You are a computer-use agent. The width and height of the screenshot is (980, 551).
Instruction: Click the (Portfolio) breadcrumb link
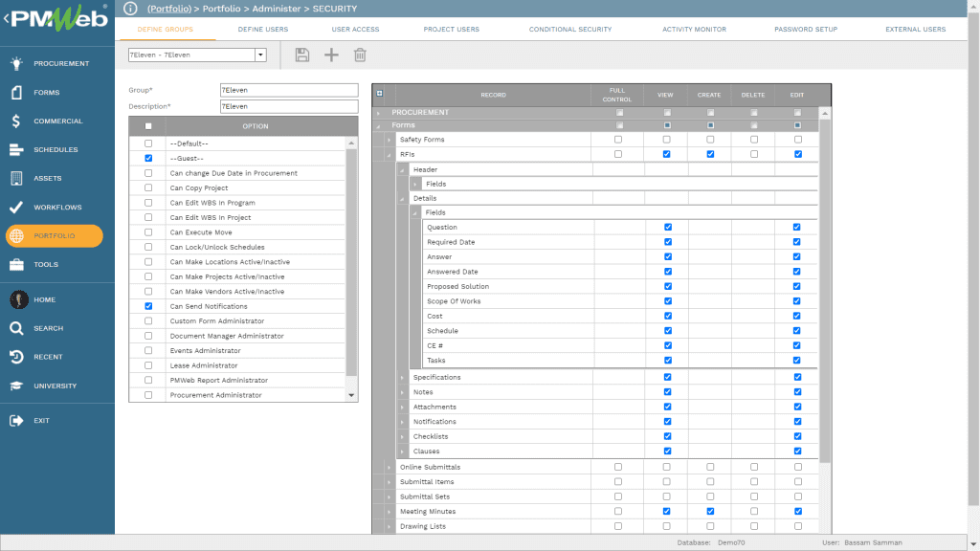(169, 9)
